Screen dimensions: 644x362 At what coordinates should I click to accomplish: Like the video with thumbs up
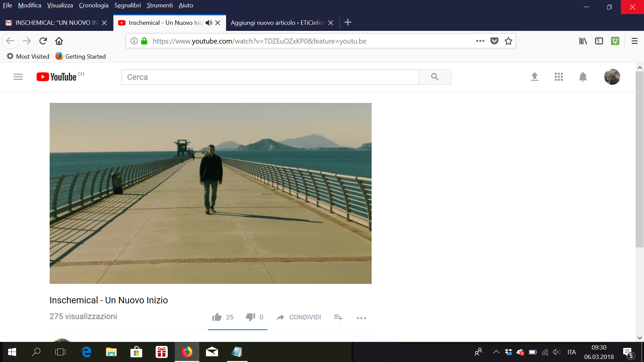pos(217,317)
